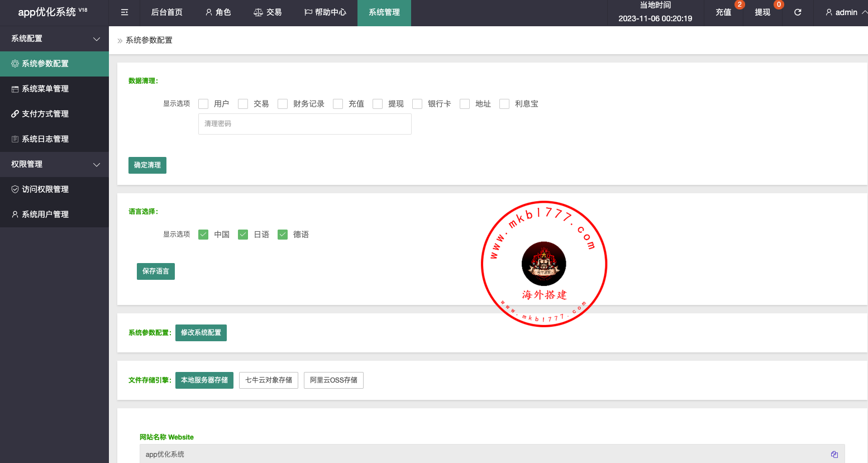Select 阿里云OSS存储 storage engine
The height and width of the screenshot is (463, 868).
[x=333, y=380]
